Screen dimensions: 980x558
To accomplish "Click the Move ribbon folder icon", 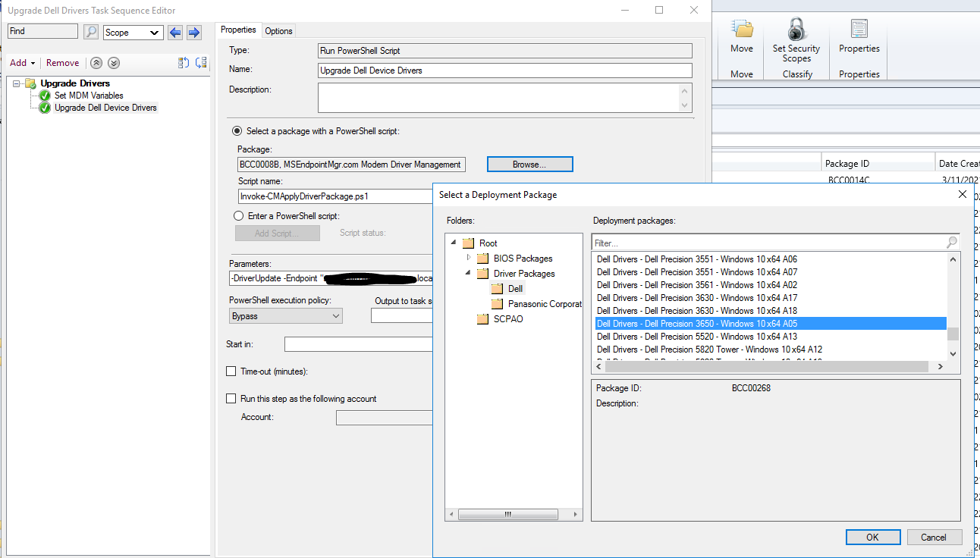I will (742, 30).
